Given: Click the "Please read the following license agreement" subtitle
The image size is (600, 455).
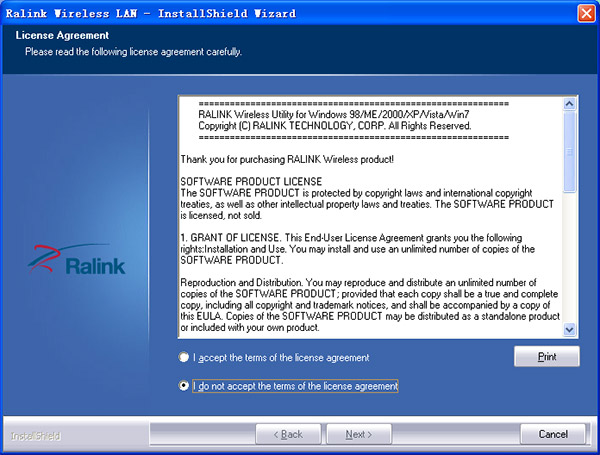Looking at the screenshot, I should point(134,51).
